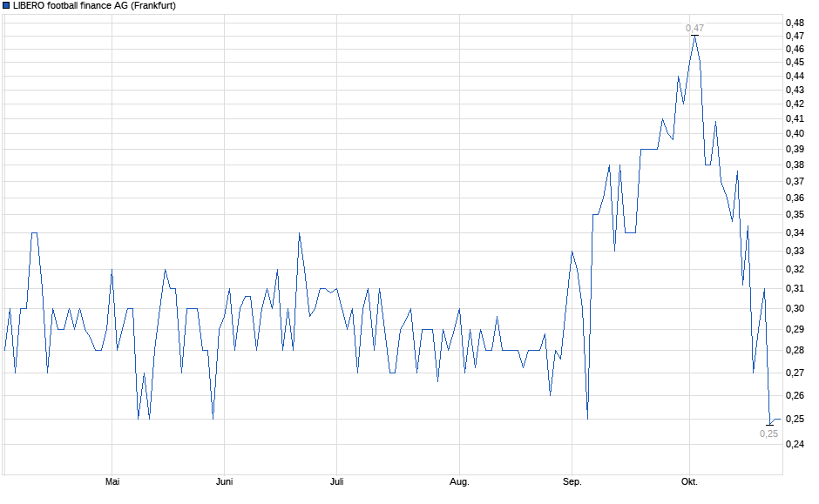This screenshot has width=819, height=504.
Task: Click the 0,48 price axis label
Action: tap(794, 23)
